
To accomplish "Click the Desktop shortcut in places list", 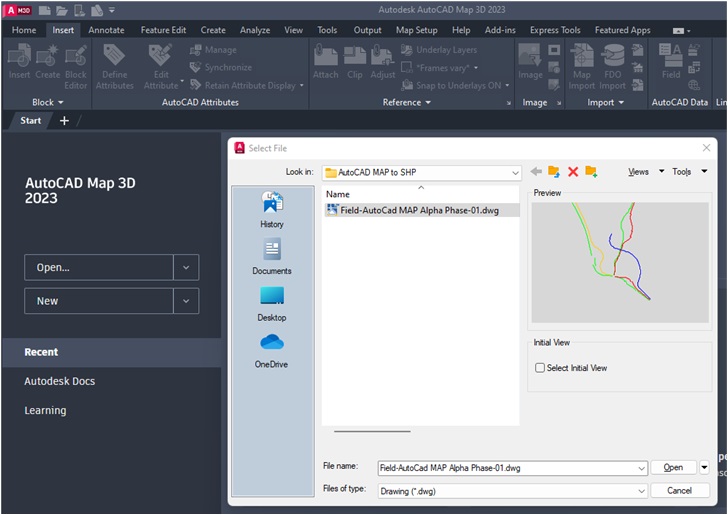I will (x=272, y=304).
